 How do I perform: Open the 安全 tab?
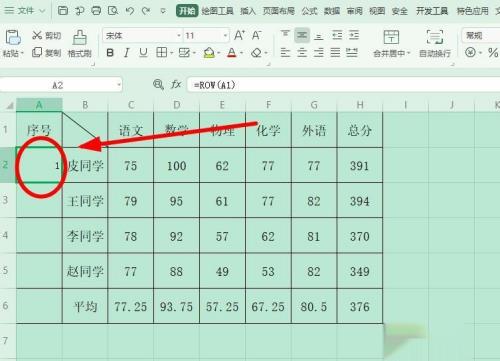[400, 11]
